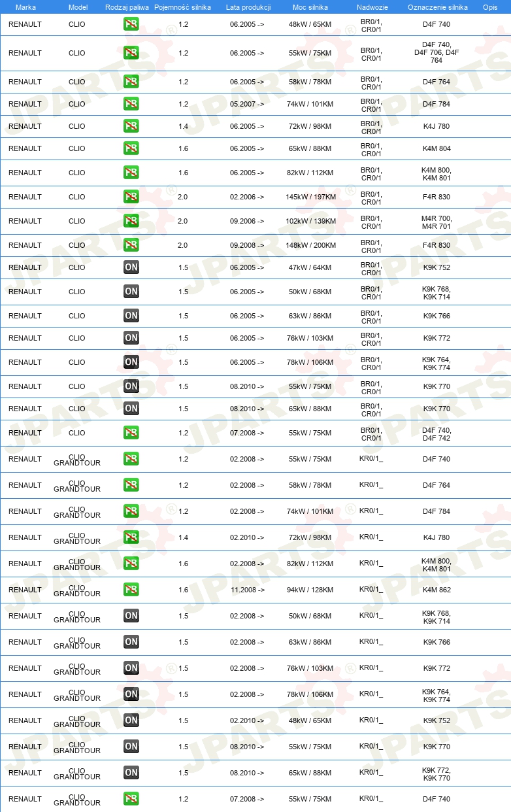Click the power value 145kW / 197KM
The image size is (511, 812).
click(310, 197)
